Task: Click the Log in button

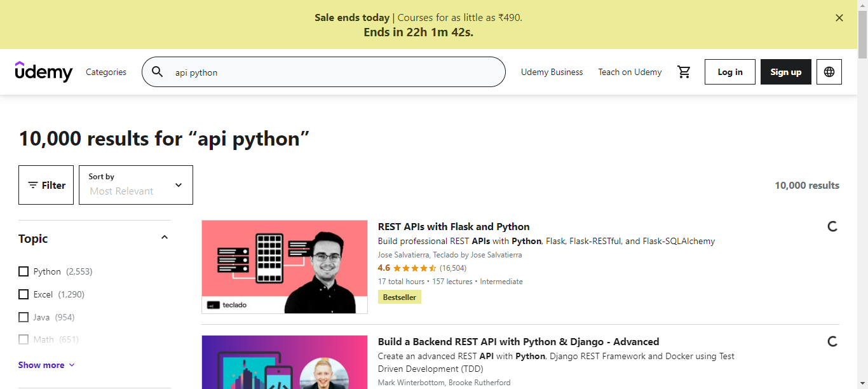Action: [730, 72]
